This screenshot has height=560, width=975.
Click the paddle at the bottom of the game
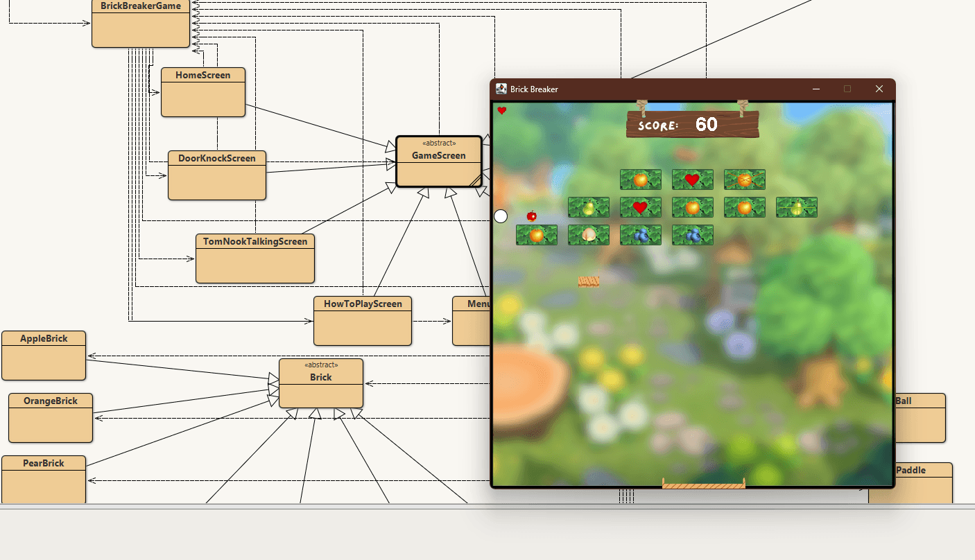click(x=703, y=485)
